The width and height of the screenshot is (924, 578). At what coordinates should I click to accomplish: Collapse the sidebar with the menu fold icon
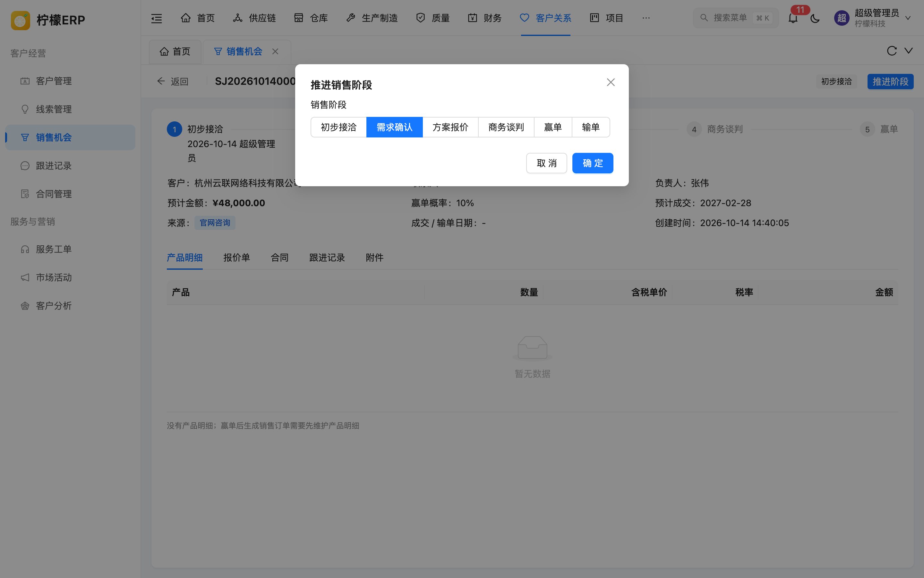coord(157,18)
